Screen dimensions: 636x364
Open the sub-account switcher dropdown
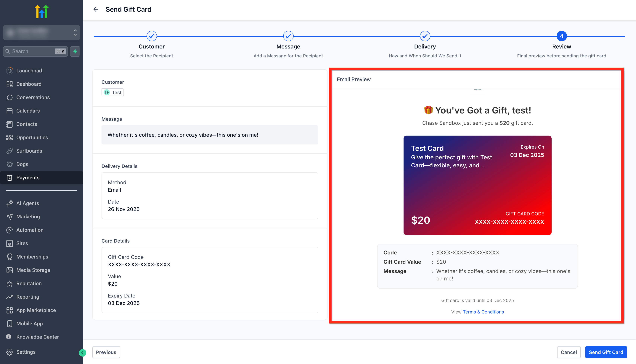point(41,32)
